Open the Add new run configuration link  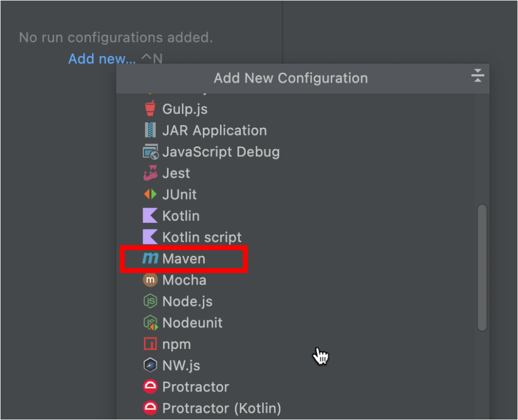pos(101,58)
